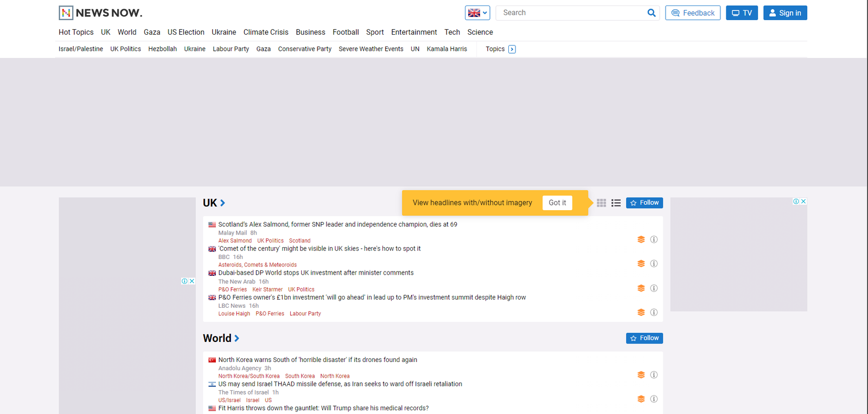Open the UK edition flag dropdown

point(477,13)
